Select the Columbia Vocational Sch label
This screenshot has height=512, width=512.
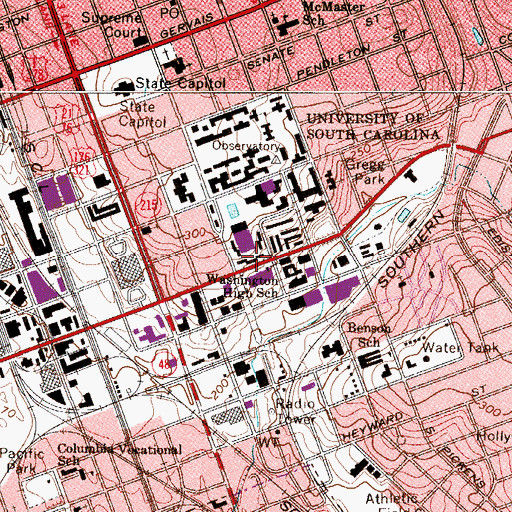120,455
